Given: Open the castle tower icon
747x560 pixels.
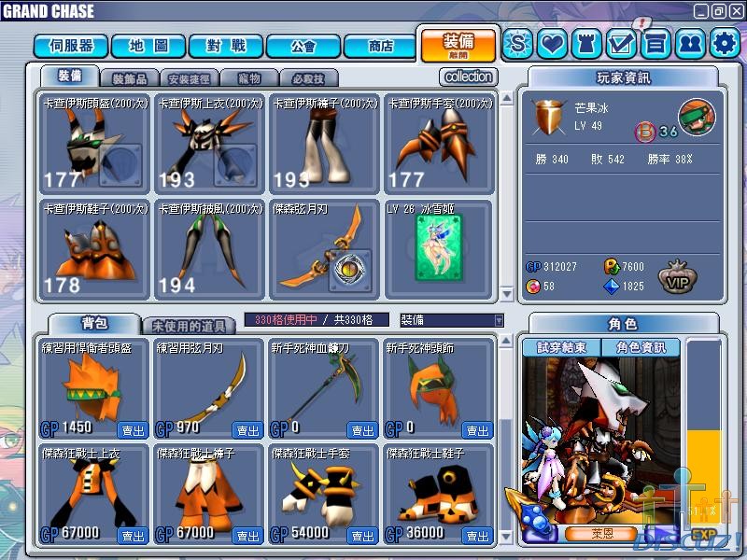Looking at the screenshot, I should pyautogui.click(x=586, y=44).
